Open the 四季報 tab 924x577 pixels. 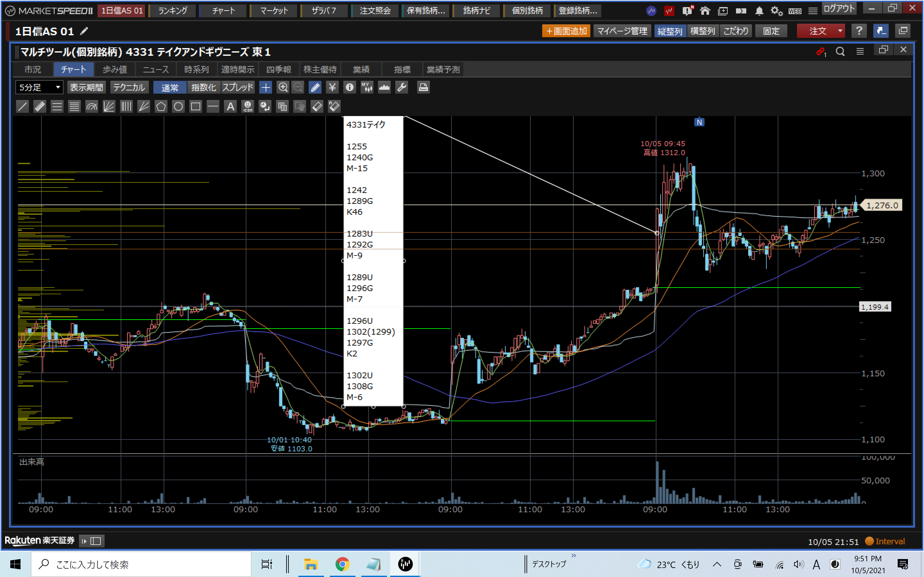pyautogui.click(x=279, y=70)
